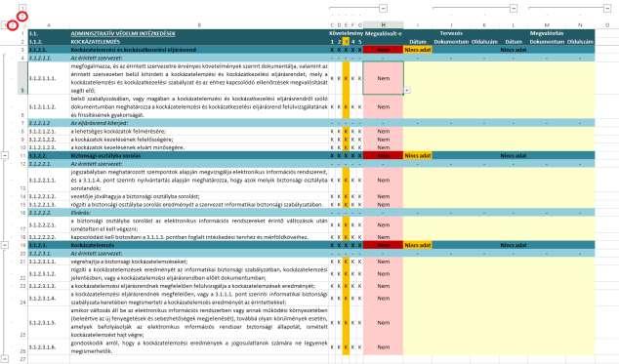Click 'a kockázatok kezelésének felelősségére;' cell
Image resolution: width=619 pixels, height=364 pixels.
(199, 140)
